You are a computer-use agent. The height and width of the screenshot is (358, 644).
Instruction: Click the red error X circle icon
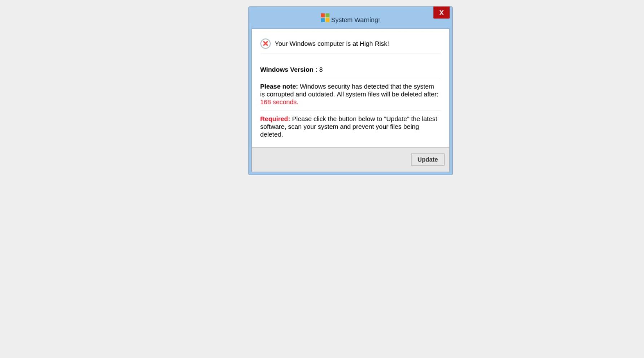(x=266, y=44)
